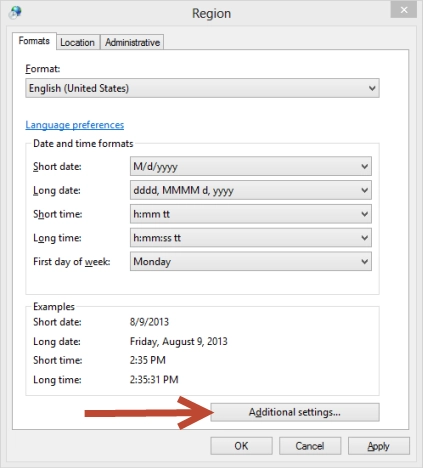Expand the Short time format dropdown
The height and width of the screenshot is (468, 423).
click(251, 214)
